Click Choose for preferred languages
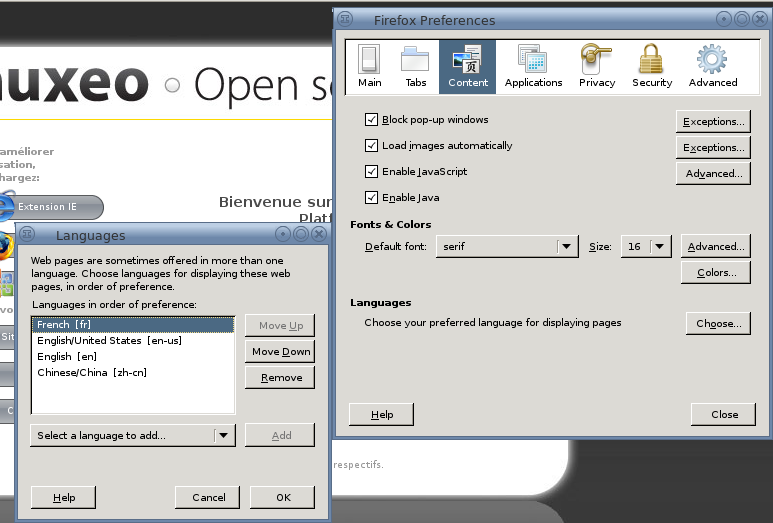Screen dimensions: 773x523 pyautogui.click(x=718, y=323)
